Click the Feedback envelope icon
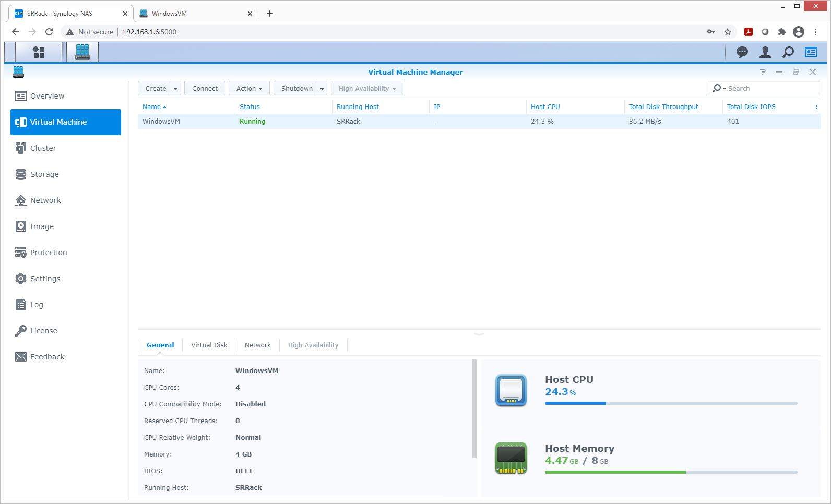831x504 pixels. [21, 357]
